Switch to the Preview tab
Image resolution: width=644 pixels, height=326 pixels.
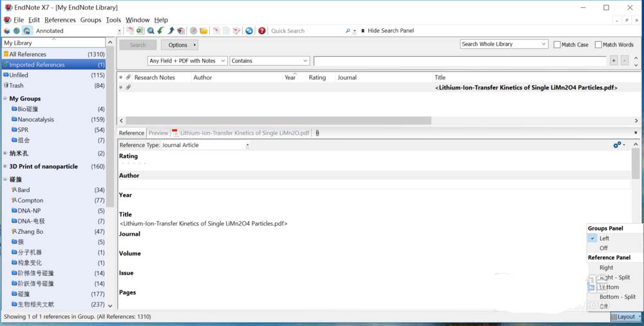point(158,133)
